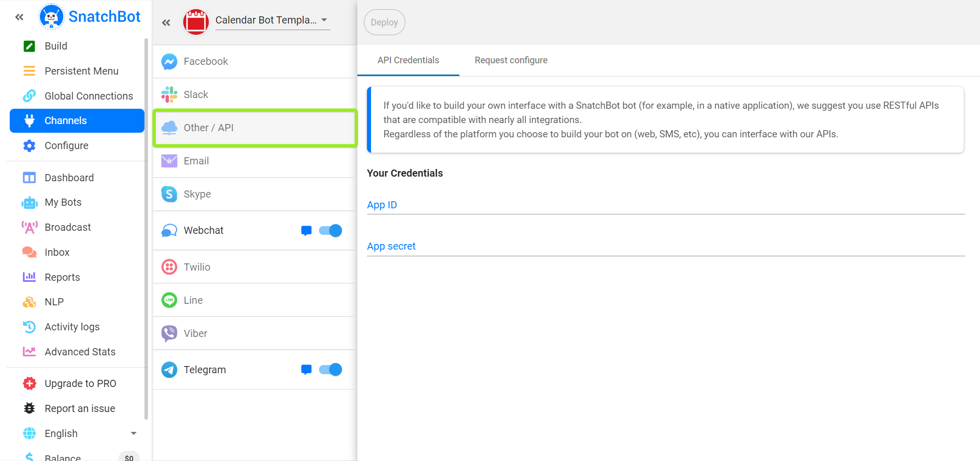
Task: Open the Webchat channel row
Action: pyautogui.click(x=254, y=231)
